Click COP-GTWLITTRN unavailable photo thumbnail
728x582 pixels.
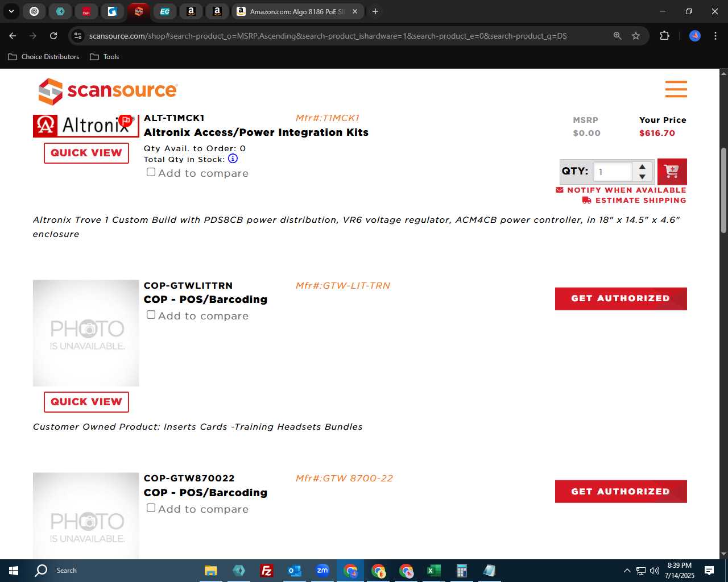click(x=86, y=333)
